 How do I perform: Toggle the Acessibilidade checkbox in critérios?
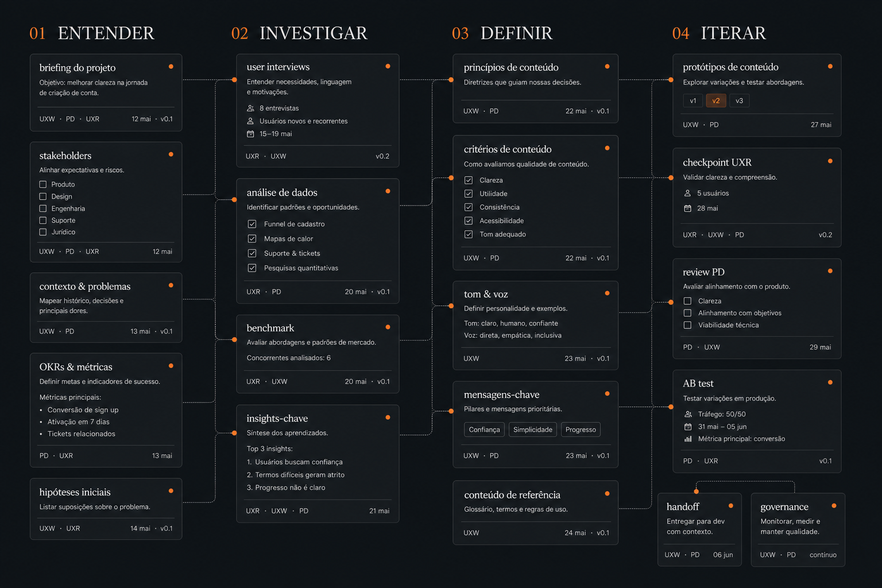469,220
